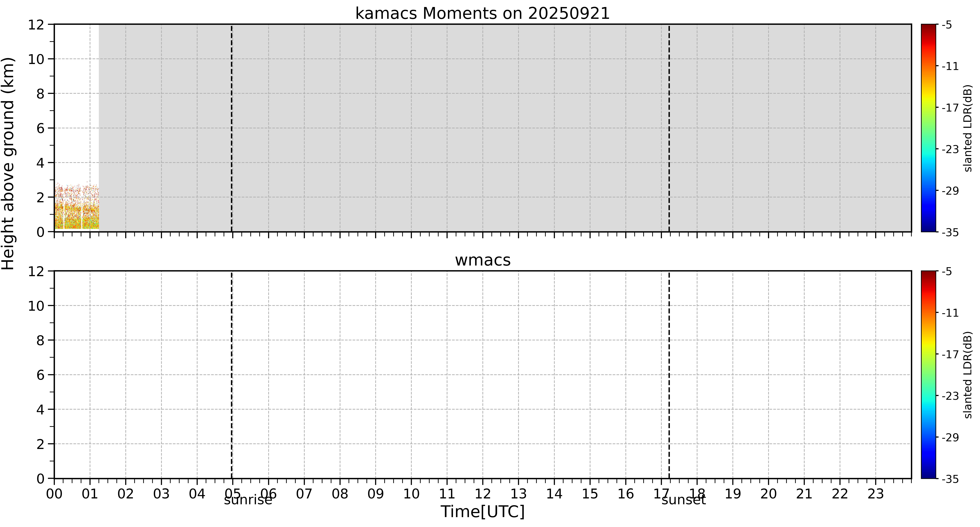Click the "10" height tick of the wmacs panel

[x=36, y=306]
